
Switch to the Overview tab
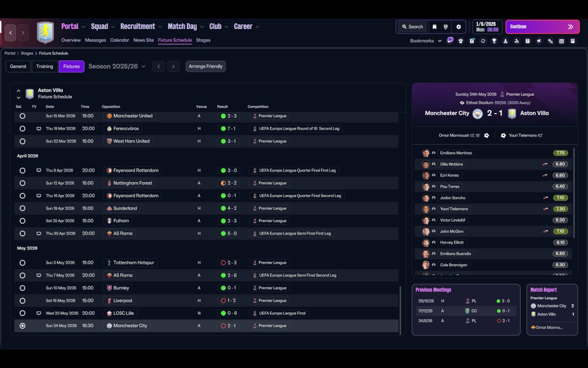pyautogui.click(x=71, y=40)
